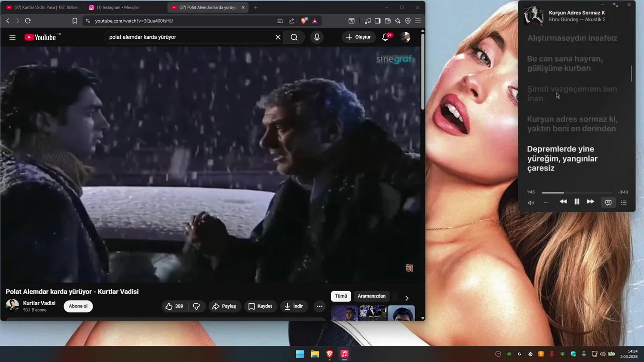Select the Tümü filter chip

(x=341, y=296)
